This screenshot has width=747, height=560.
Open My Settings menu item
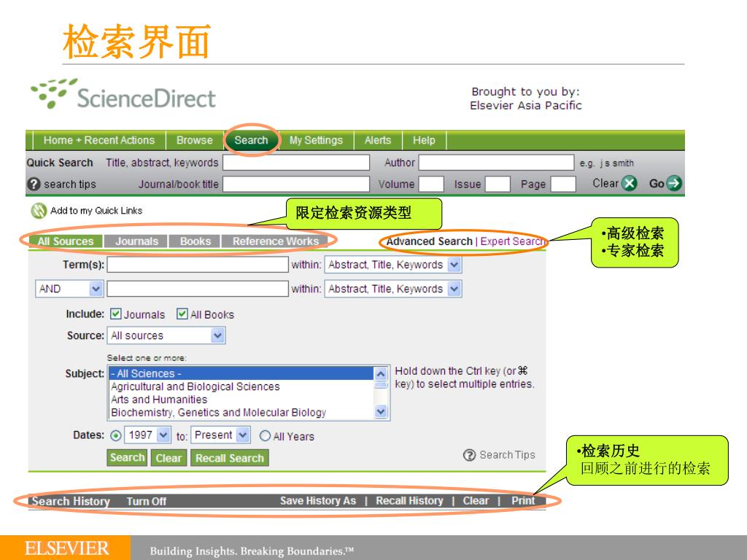[316, 141]
